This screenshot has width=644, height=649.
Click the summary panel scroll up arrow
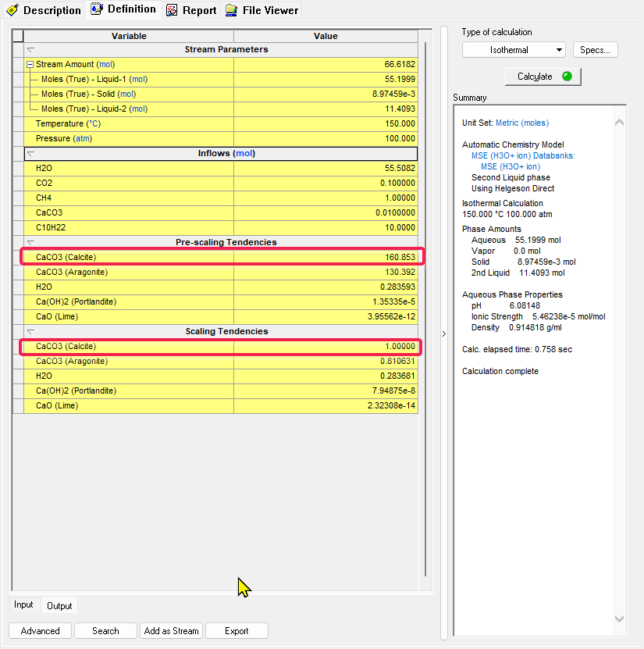(x=619, y=122)
